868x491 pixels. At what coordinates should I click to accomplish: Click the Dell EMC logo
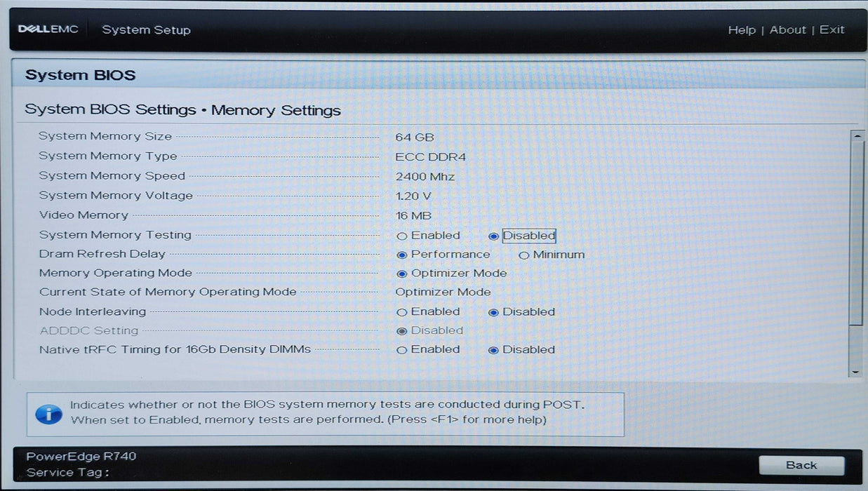[48, 29]
